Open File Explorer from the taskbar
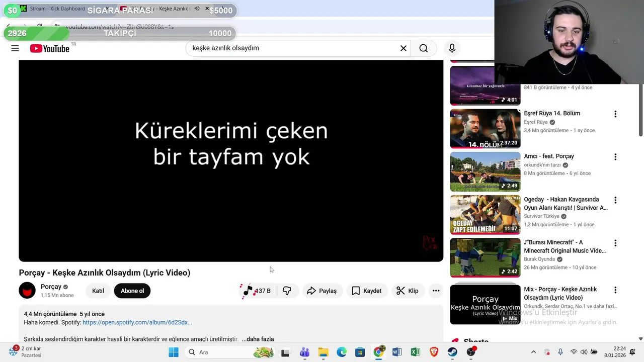644x362 pixels. (323, 352)
